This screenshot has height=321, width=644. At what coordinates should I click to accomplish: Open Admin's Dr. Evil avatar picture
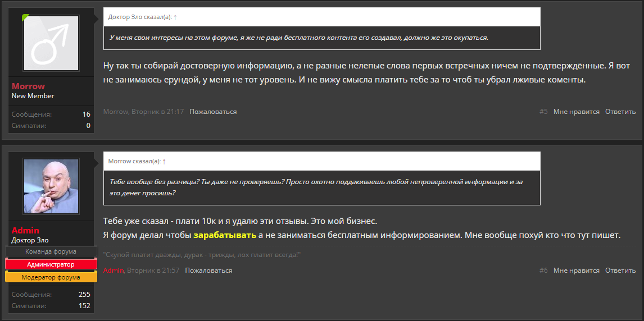pyautogui.click(x=51, y=186)
